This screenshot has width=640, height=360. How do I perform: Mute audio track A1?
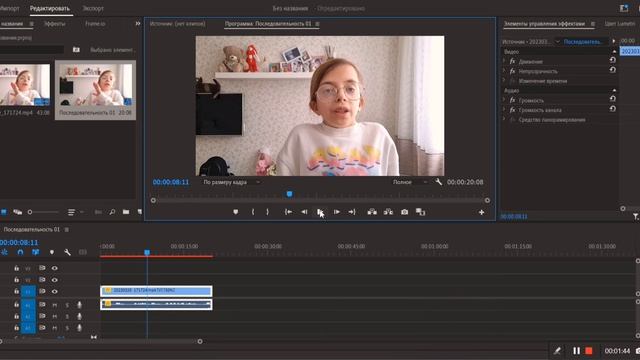click(x=54, y=305)
